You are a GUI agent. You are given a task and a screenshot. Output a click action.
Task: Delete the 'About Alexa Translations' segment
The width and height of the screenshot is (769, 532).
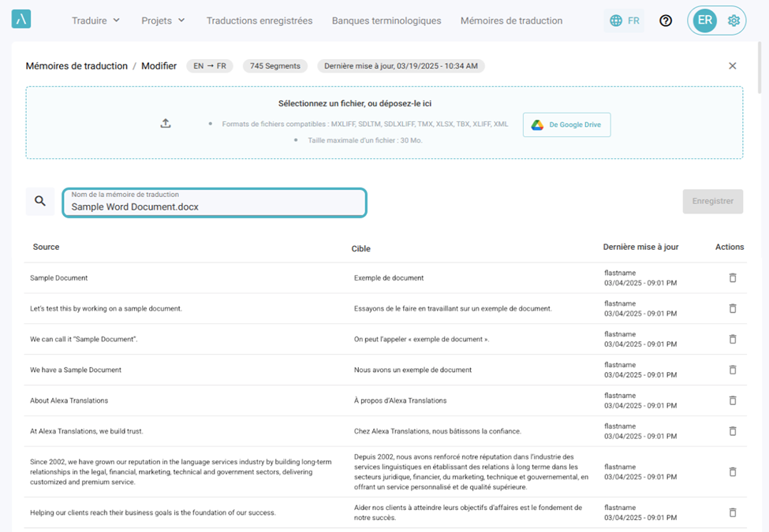(733, 400)
